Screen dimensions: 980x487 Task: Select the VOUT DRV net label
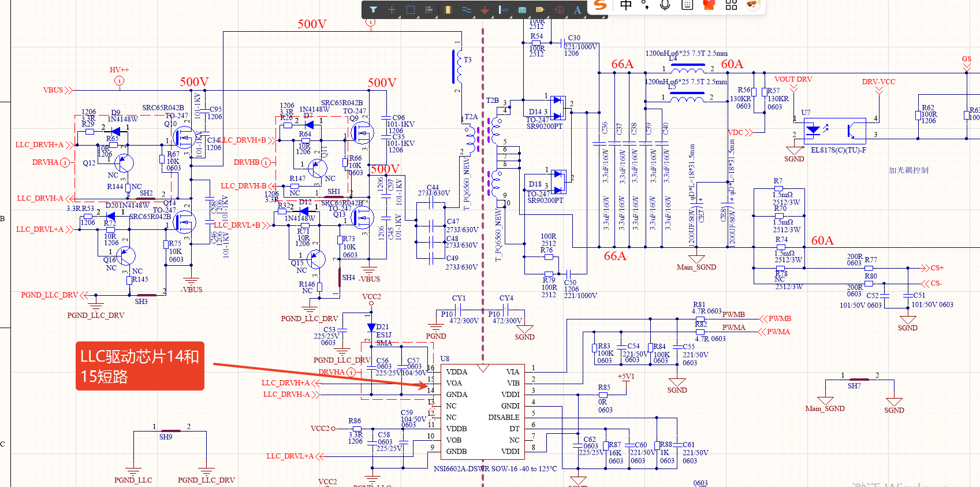tap(793, 79)
